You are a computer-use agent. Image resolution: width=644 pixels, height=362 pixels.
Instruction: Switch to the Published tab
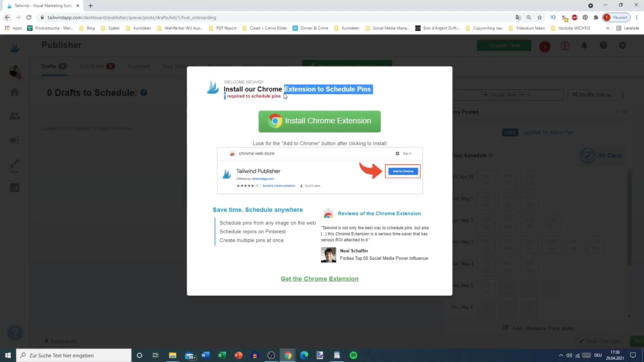pyautogui.click(x=139, y=66)
